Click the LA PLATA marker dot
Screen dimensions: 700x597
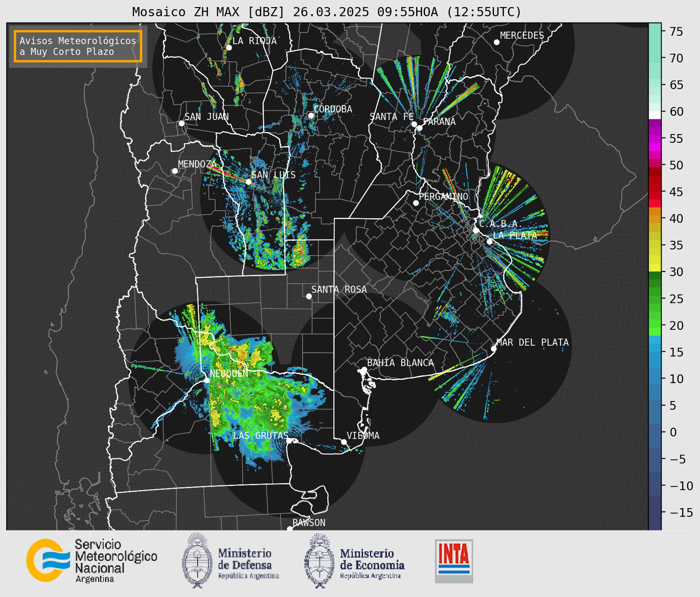[490, 242]
